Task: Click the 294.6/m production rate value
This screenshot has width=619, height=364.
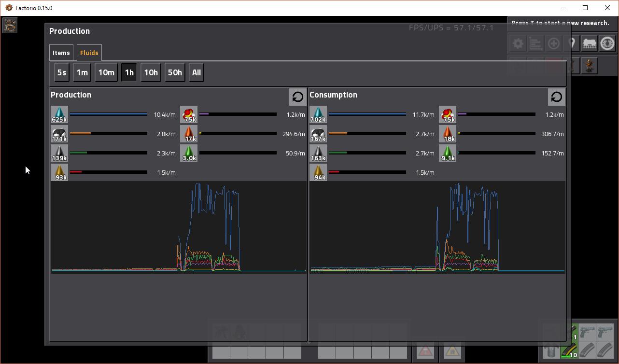Action: coord(294,134)
